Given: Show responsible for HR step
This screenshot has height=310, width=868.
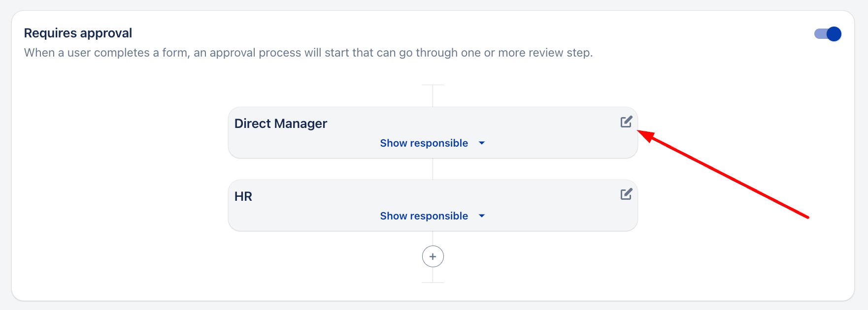Looking at the screenshot, I should click(424, 216).
